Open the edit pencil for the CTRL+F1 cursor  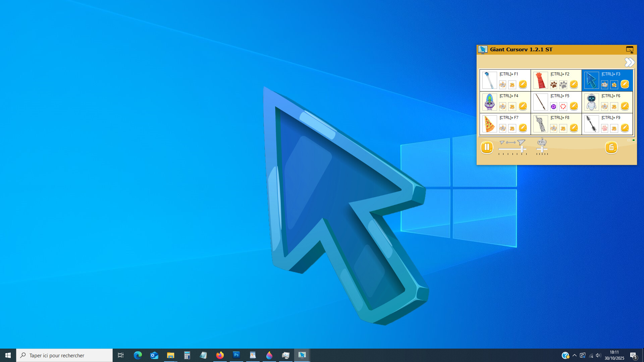pos(523,84)
